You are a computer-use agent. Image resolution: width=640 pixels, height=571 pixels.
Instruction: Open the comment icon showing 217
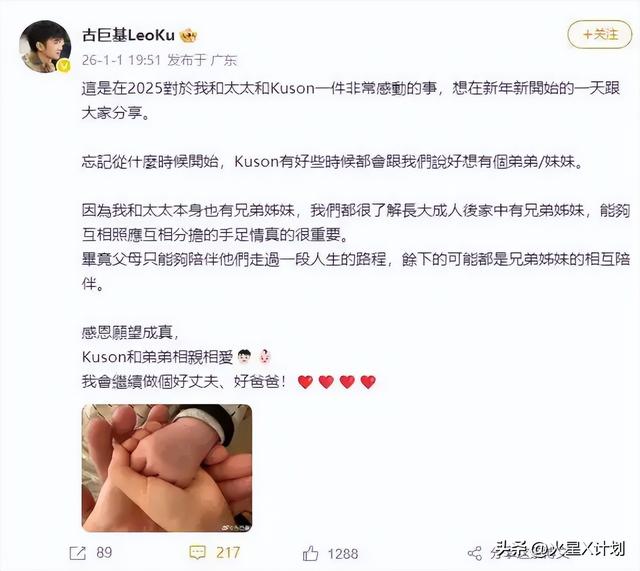click(198, 553)
